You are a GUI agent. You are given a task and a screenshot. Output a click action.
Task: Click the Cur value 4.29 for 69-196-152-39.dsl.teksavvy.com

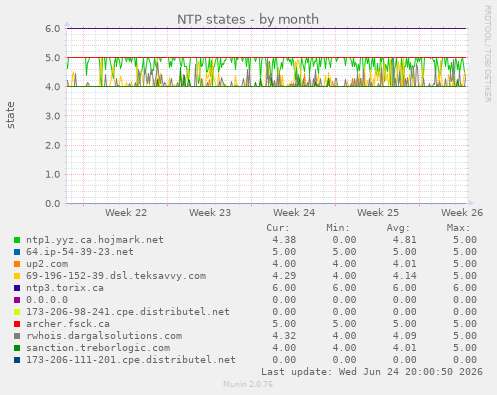tap(284, 276)
